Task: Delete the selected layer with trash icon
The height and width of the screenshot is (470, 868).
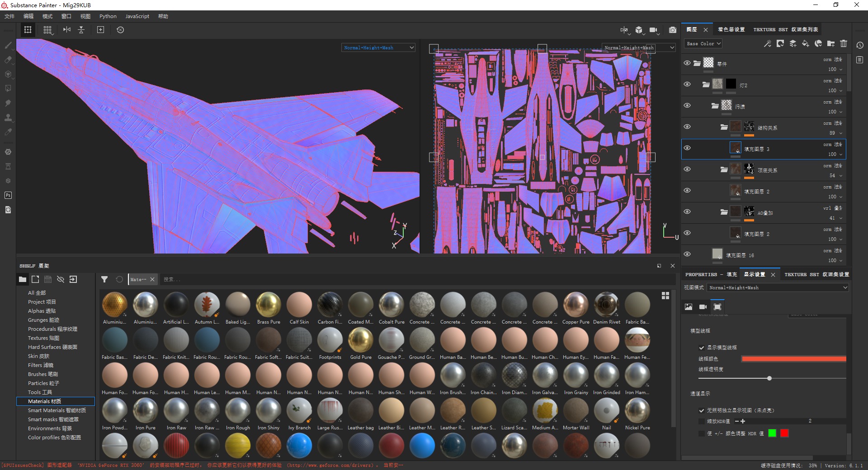Action: pyautogui.click(x=844, y=43)
